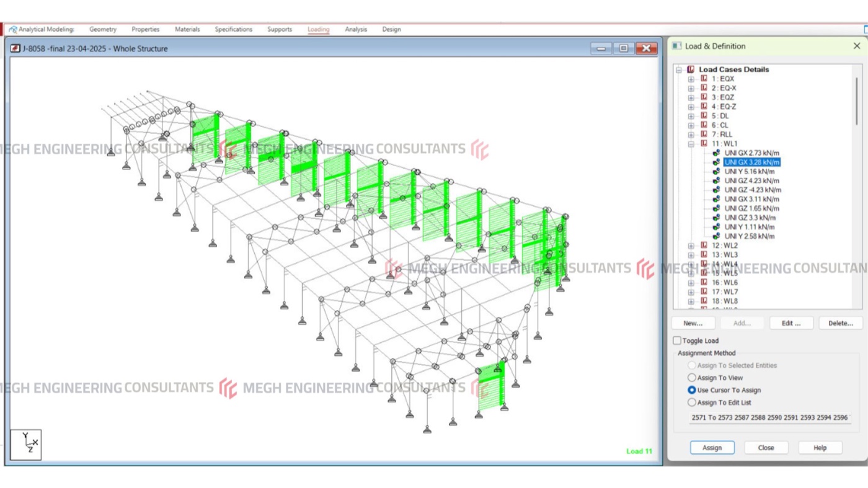Switch to the Materials tab
This screenshot has height=488, width=868.
coord(187,29)
